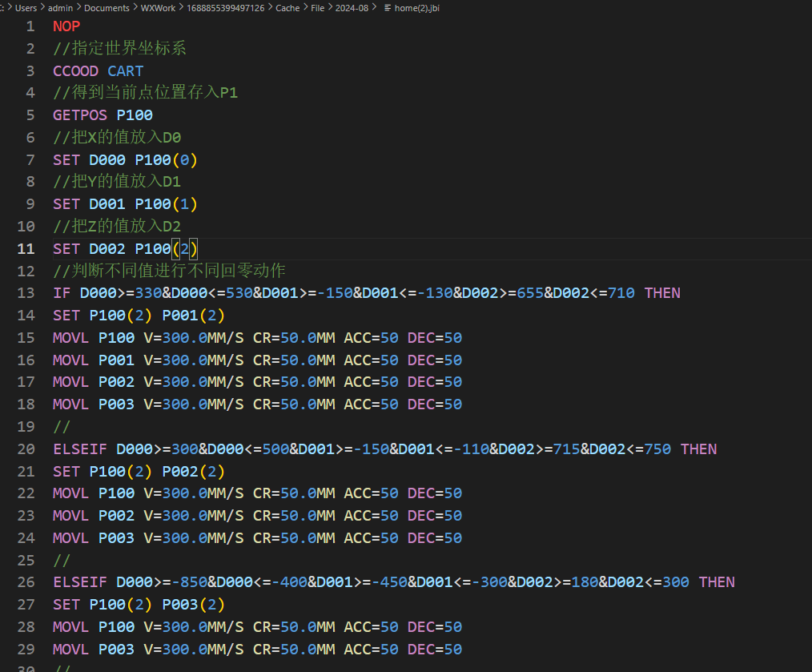
Task: Select the admin breadcrumb segment
Action: 61,8
